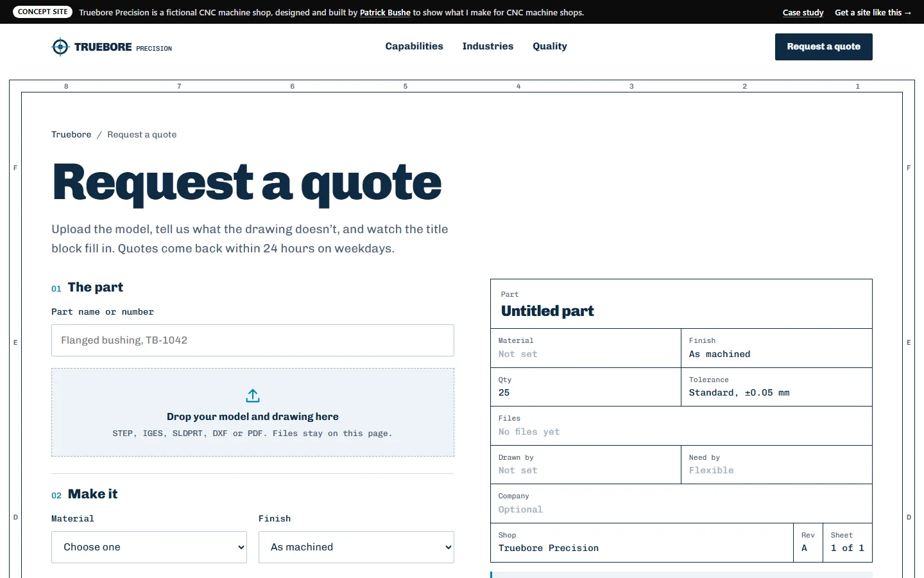The width and height of the screenshot is (924, 578).
Task: Open the Capabilities menu item
Action: point(414,46)
